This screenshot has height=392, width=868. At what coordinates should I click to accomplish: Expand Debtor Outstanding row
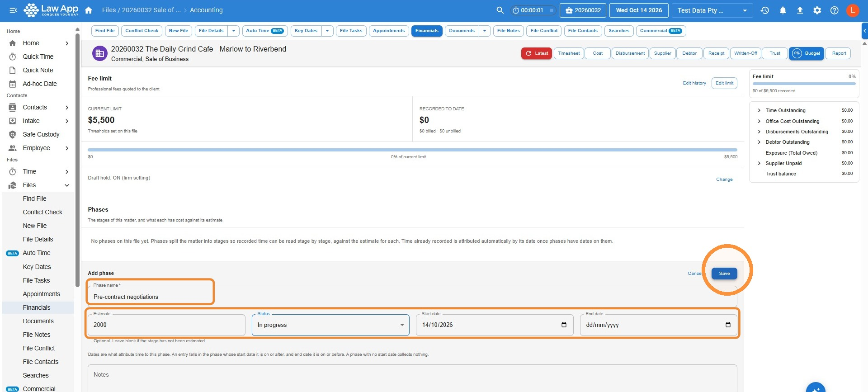(x=759, y=142)
